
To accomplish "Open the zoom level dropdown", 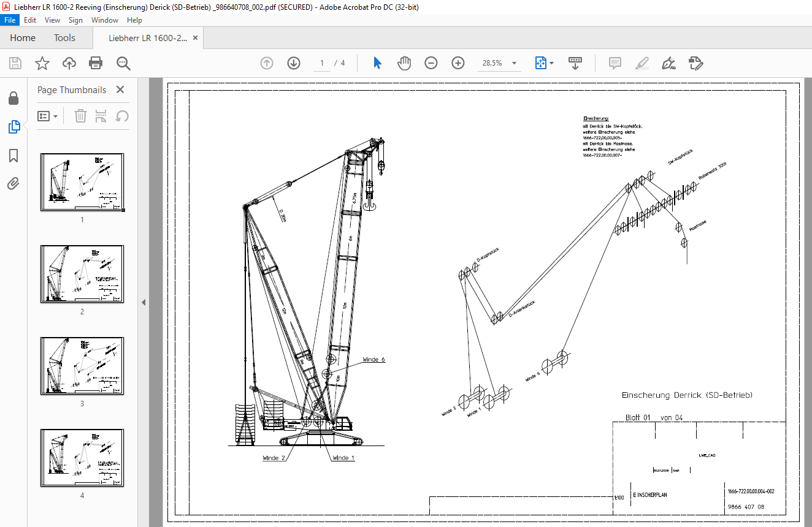I will point(514,63).
